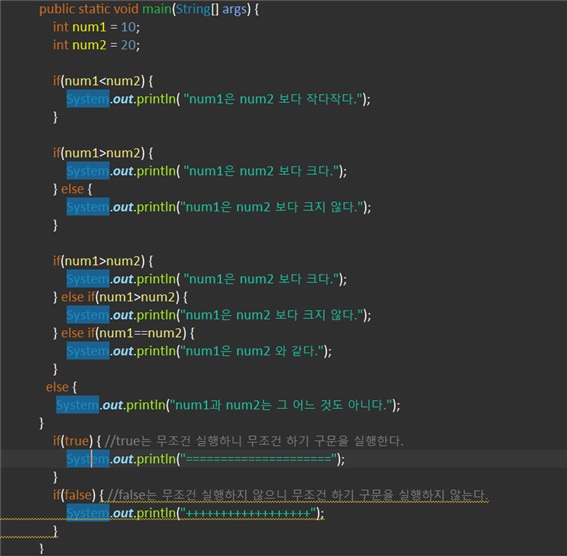Viewport: 567px width, 556px height.
Task: Click the standalone 'else {' before 아니다 println
Action: (x=61, y=387)
